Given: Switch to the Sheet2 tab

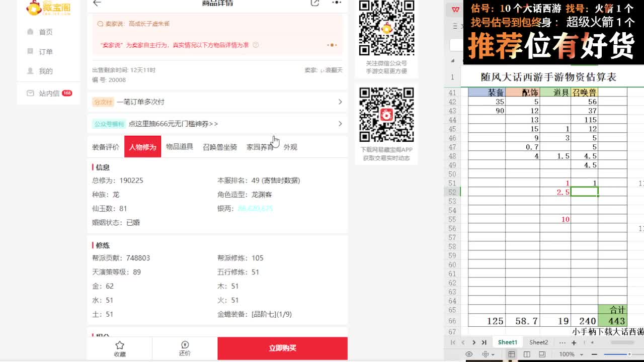Looking at the screenshot, I should click(x=538, y=342).
